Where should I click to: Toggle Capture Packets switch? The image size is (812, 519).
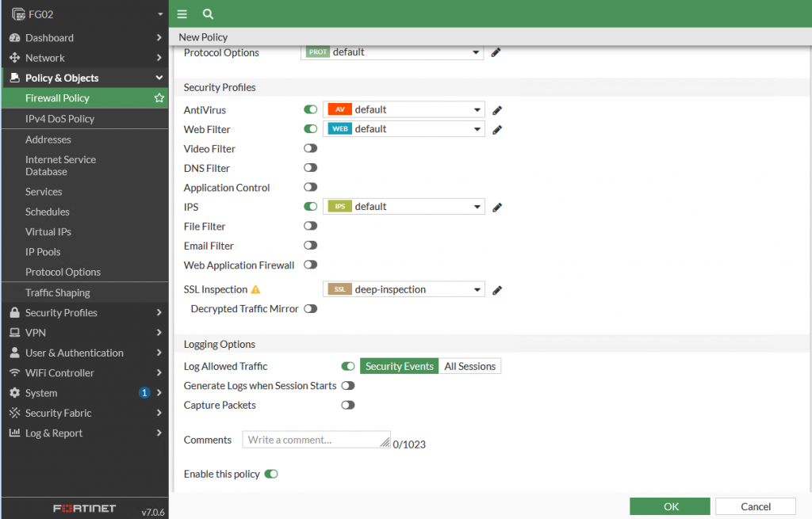tap(347, 405)
